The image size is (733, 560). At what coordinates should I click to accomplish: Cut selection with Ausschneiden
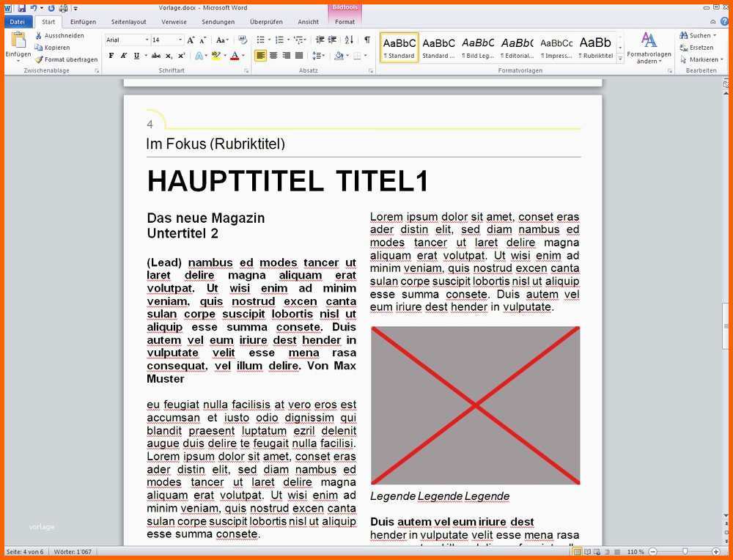[60, 35]
